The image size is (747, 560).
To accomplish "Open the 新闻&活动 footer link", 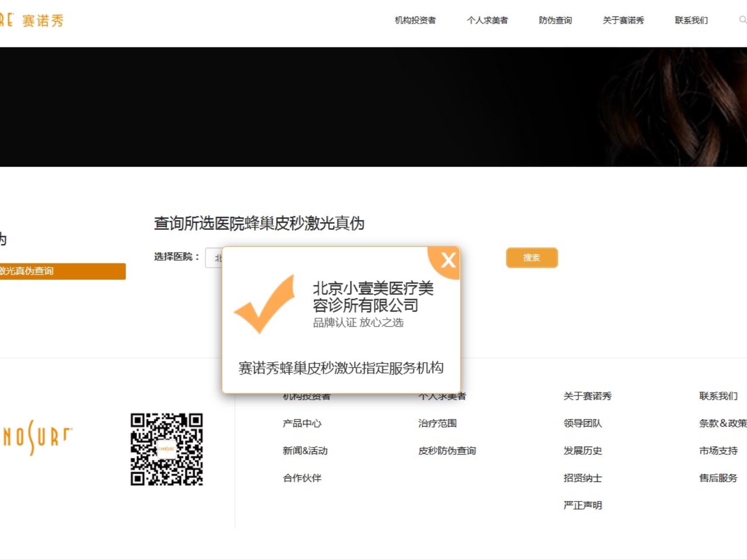I will point(305,451).
